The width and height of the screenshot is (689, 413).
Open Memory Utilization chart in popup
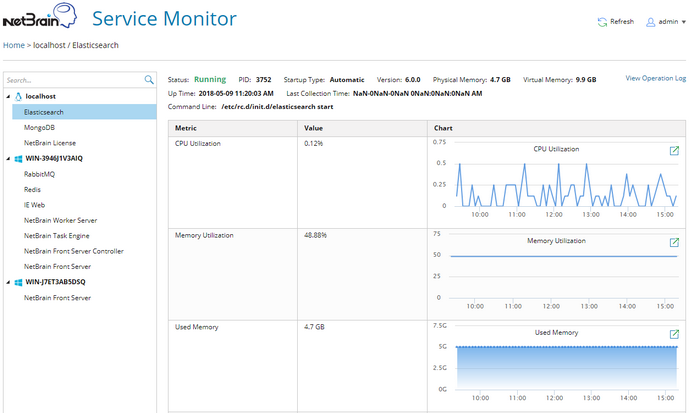674,242
